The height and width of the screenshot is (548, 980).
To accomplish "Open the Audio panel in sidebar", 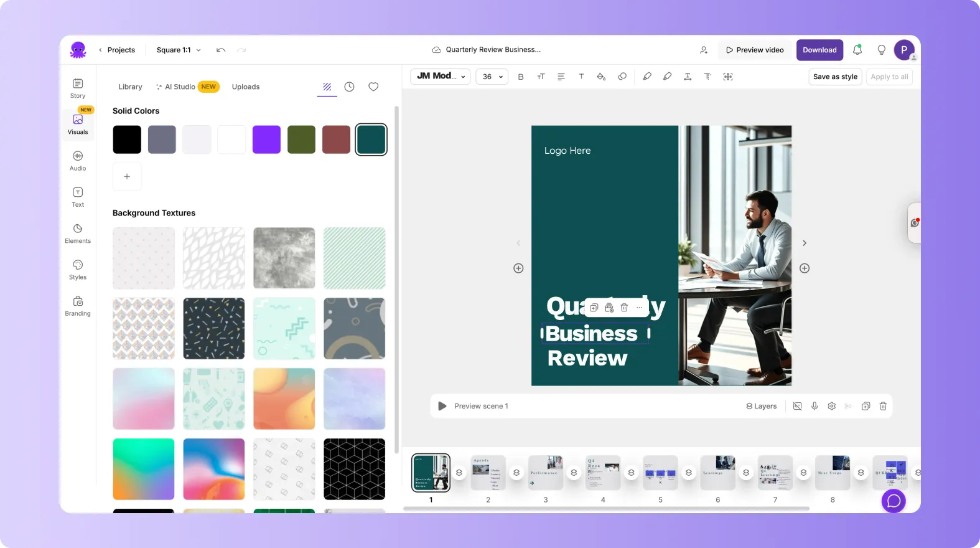I will (78, 161).
